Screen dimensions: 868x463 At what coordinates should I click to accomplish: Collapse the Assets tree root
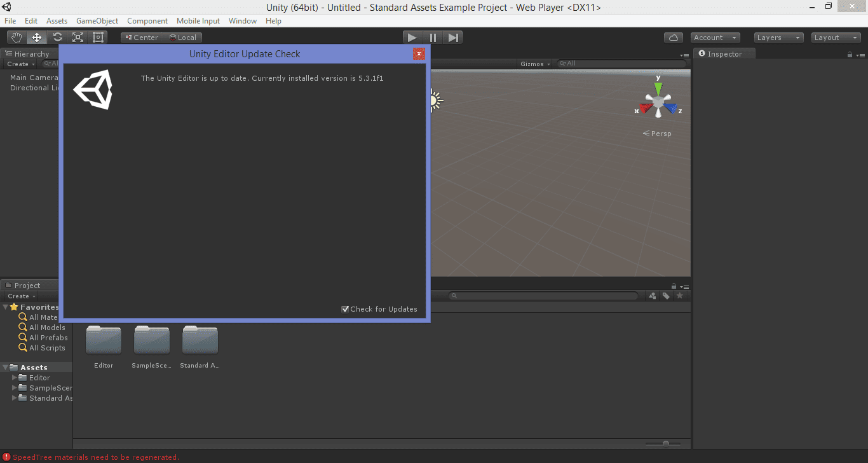(x=6, y=368)
